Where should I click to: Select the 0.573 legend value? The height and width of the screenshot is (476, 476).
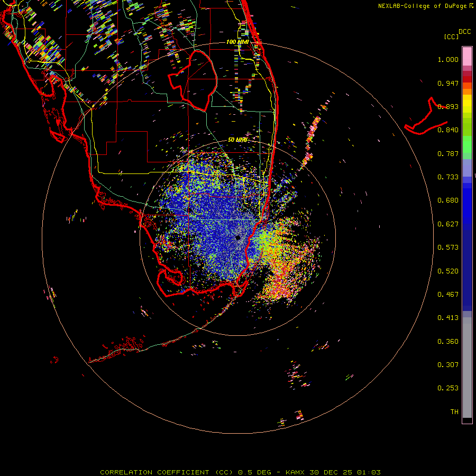448,248
